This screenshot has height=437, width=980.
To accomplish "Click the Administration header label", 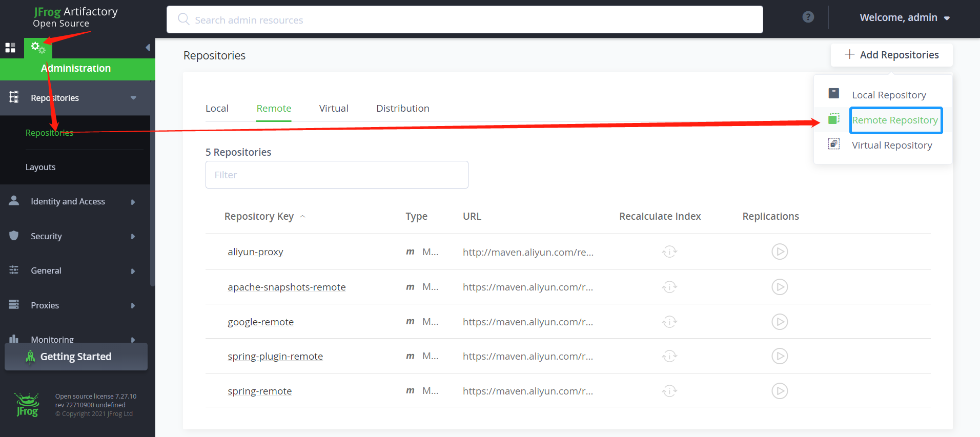I will tap(76, 68).
